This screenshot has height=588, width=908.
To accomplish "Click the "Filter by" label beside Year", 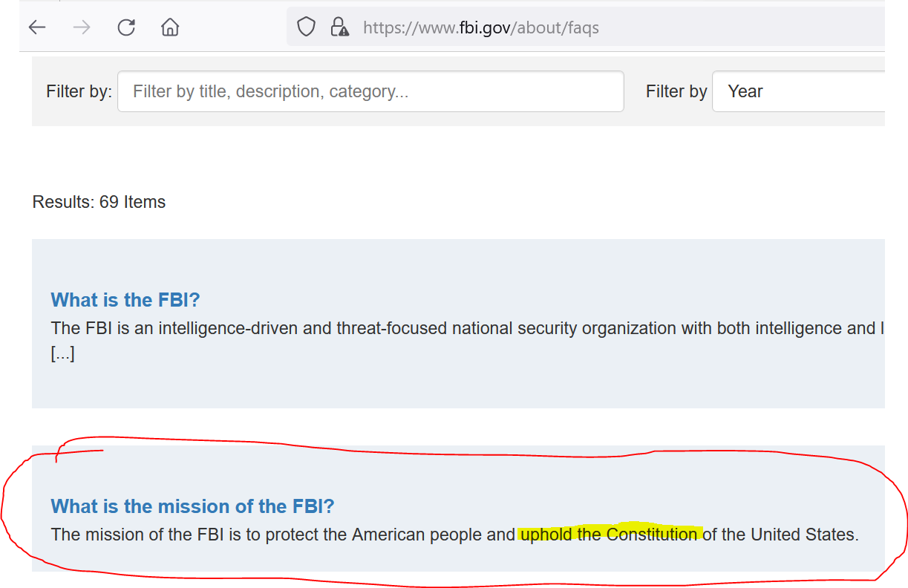I will (x=676, y=91).
